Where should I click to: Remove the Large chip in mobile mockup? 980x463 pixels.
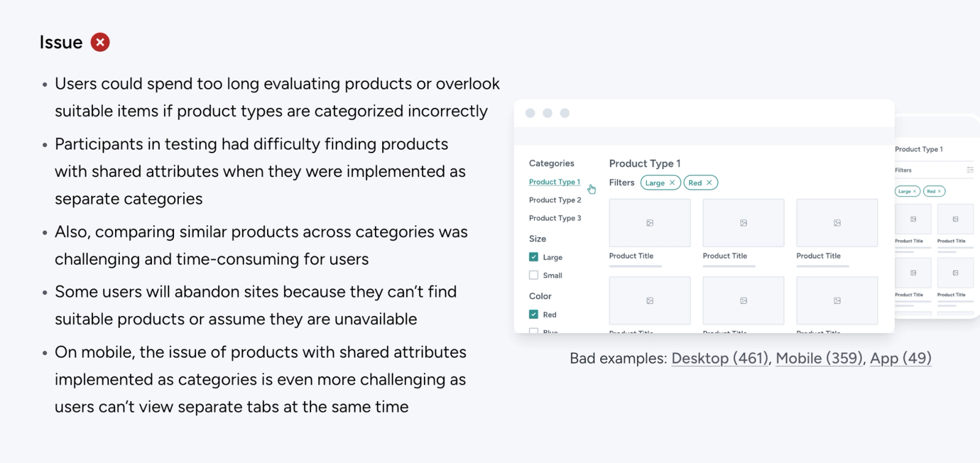[x=914, y=191]
